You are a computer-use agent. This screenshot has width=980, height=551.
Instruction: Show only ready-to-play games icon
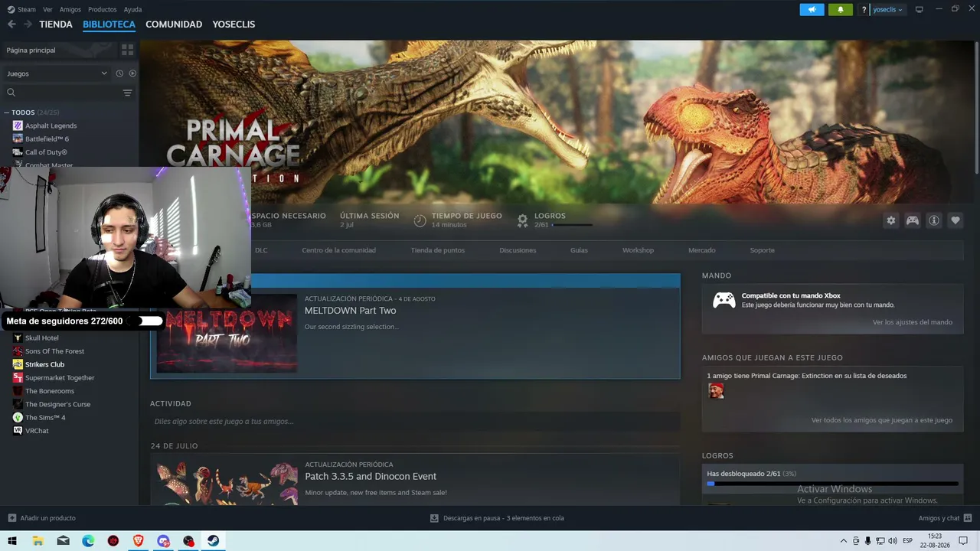pyautogui.click(x=132, y=73)
